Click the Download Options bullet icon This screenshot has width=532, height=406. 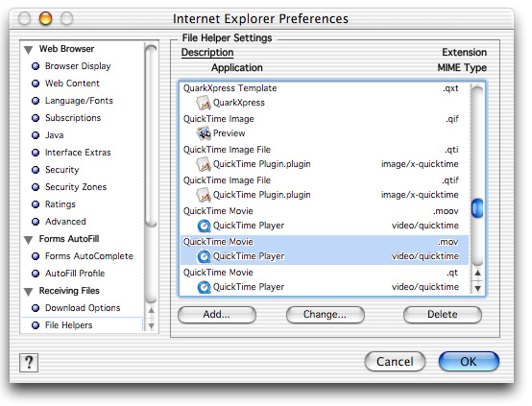click(36, 308)
